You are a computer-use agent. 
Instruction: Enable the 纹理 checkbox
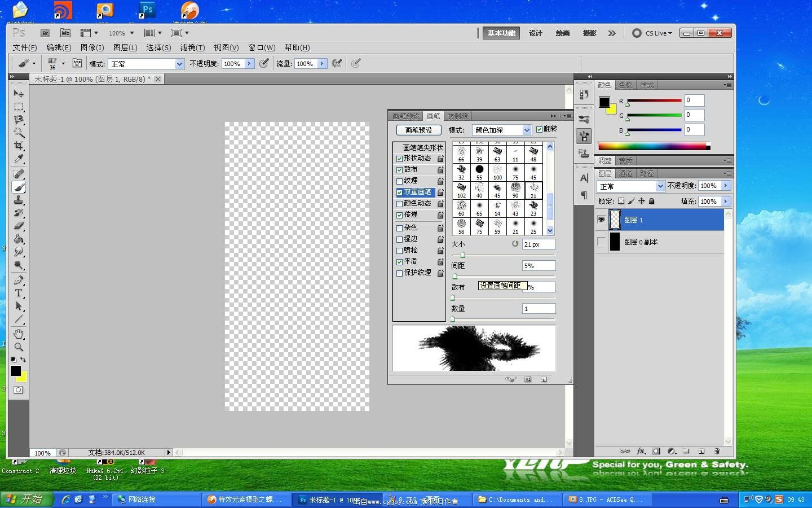point(399,181)
